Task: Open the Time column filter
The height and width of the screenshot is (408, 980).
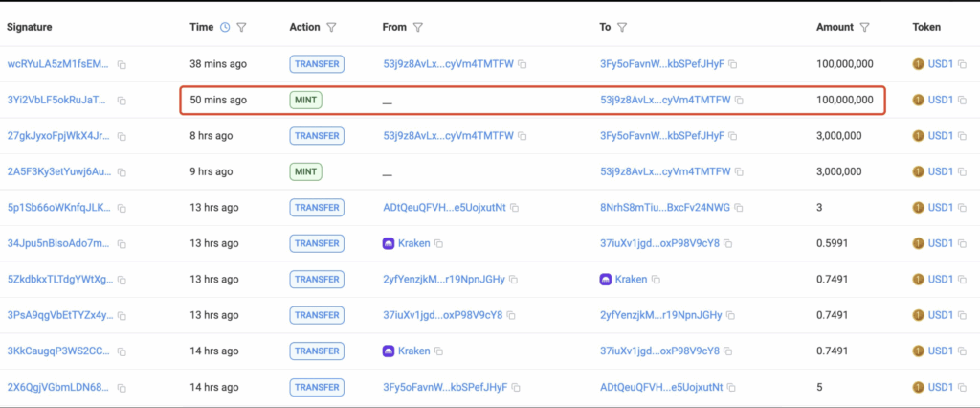Action: pyautogui.click(x=241, y=28)
